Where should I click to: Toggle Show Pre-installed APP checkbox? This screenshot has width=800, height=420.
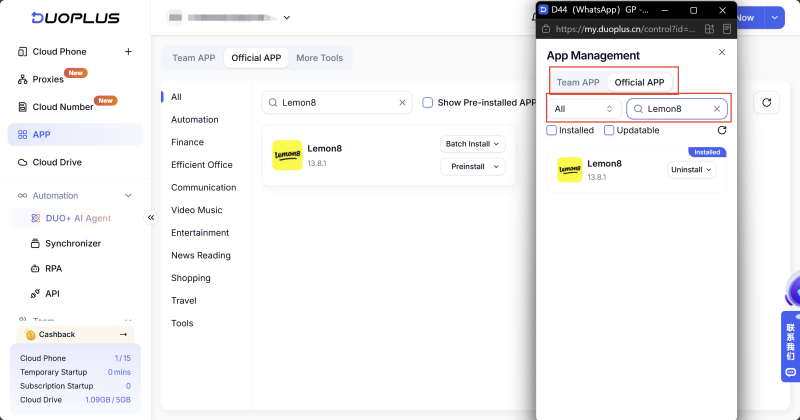click(428, 103)
